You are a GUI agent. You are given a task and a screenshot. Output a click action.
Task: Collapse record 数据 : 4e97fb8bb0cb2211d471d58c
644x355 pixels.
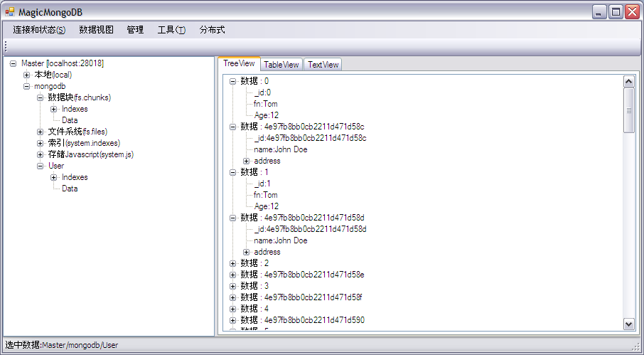coord(233,127)
